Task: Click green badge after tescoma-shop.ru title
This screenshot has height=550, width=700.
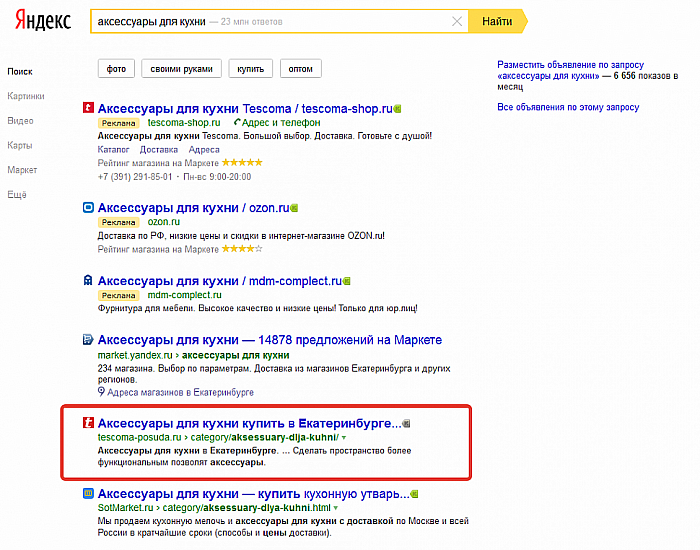Action: tap(397, 109)
